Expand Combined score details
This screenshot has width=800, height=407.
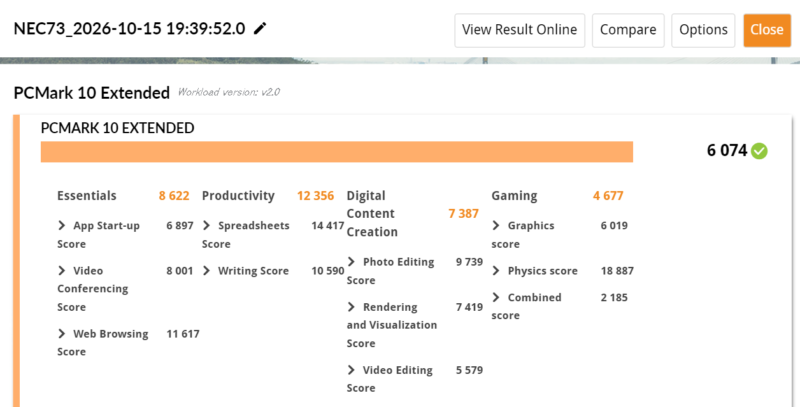pyautogui.click(x=496, y=297)
